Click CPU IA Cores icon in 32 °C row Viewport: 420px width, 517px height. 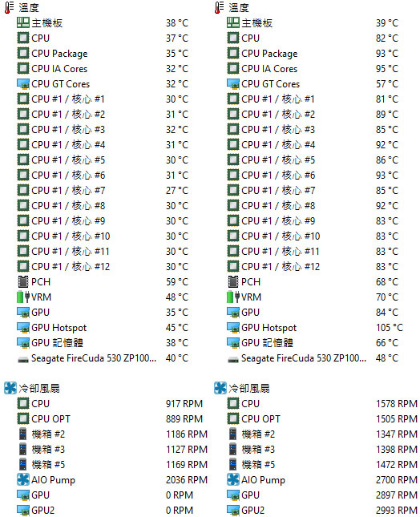pos(23,68)
